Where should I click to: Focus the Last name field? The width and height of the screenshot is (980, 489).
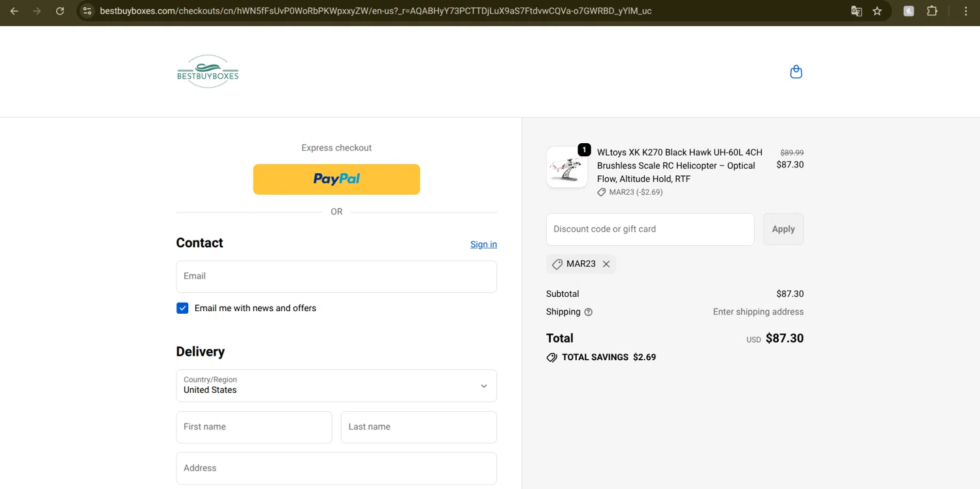tap(419, 427)
